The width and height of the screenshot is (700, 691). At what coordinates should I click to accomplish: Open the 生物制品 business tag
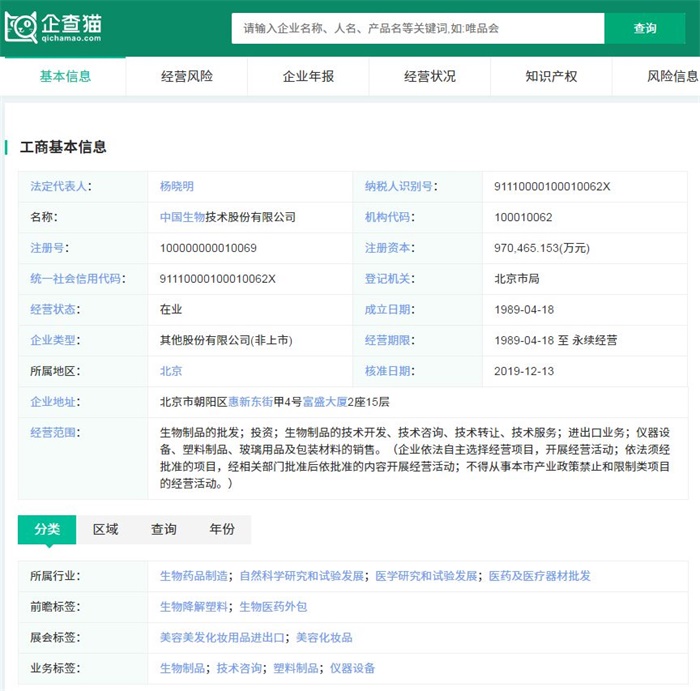[182, 668]
